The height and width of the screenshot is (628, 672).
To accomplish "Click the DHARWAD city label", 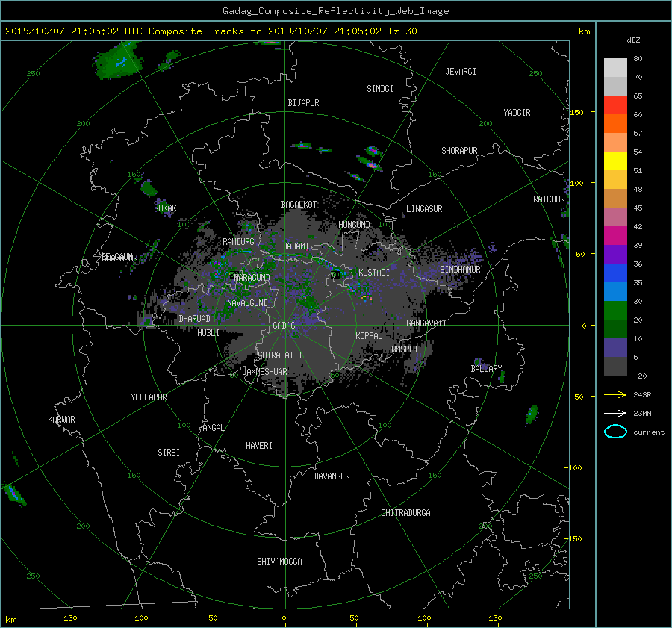I will 195,319.
